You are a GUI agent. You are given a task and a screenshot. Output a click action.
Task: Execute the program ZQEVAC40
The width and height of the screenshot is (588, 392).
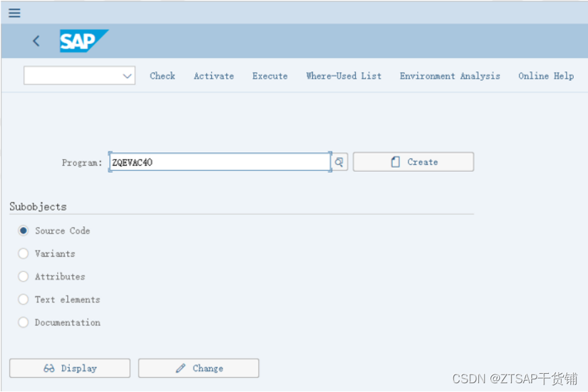(269, 75)
